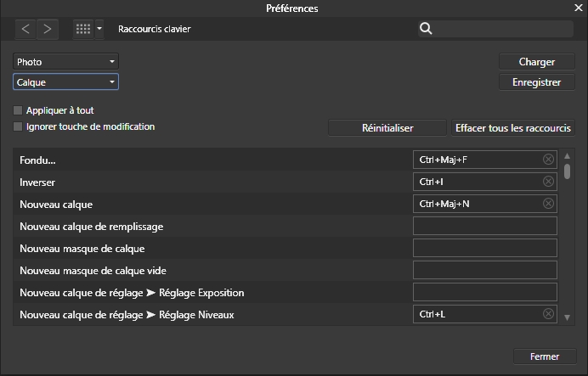Open the arrow next to the grid icon

tap(99, 29)
